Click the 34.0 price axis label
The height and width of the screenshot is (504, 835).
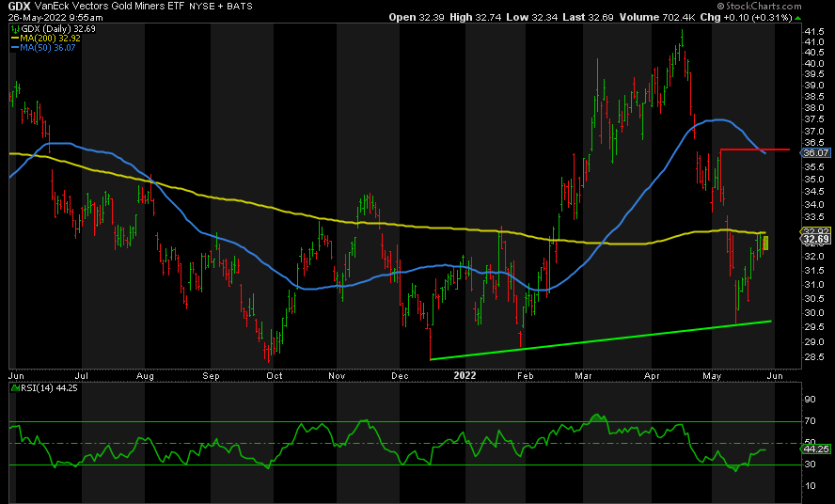click(x=813, y=205)
